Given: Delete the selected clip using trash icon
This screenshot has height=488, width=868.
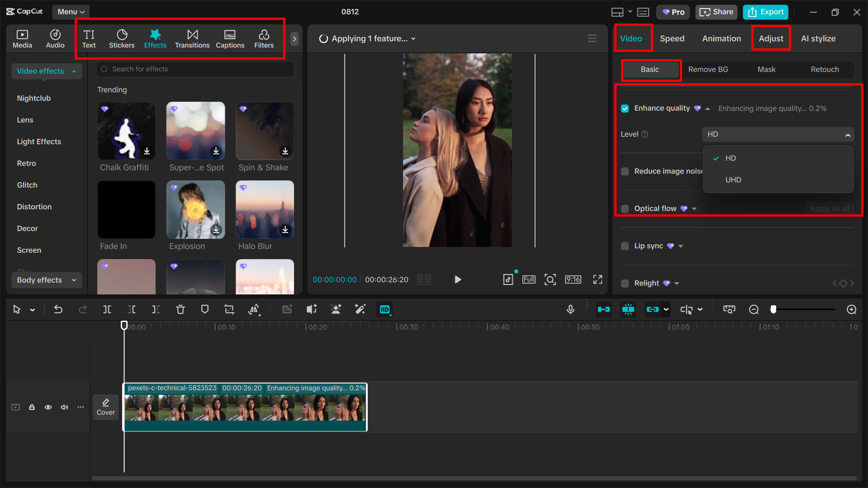Looking at the screenshot, I should 180,309.
